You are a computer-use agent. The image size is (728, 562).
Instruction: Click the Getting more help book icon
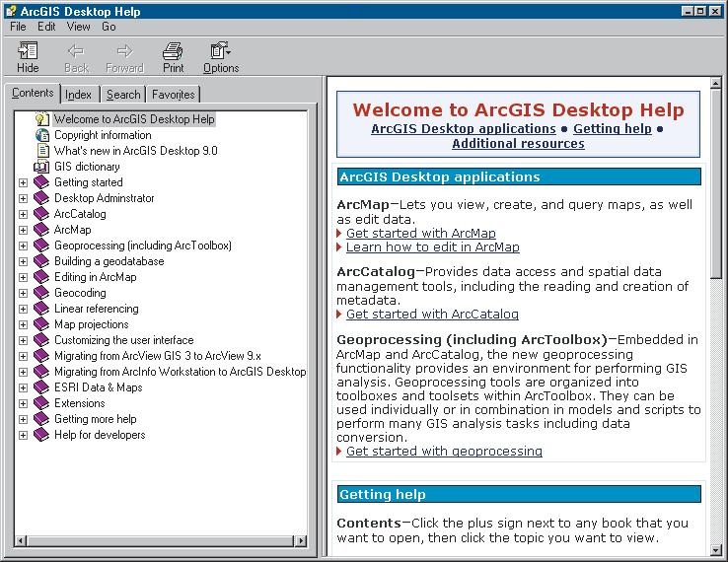(x=41, y=419)
